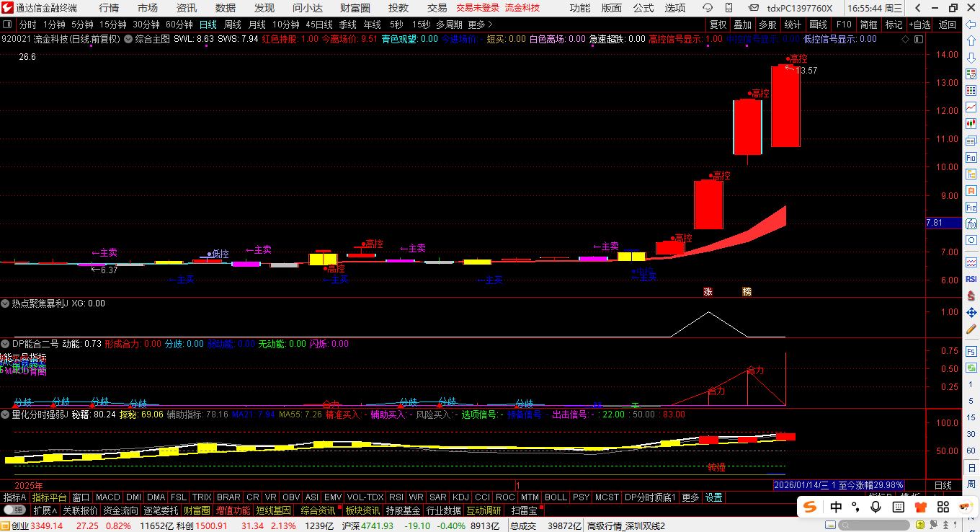The image size is (980, 532).
Task: Select the MACD indicator tab
Action: pyautogui.click(x=108, y=497)
